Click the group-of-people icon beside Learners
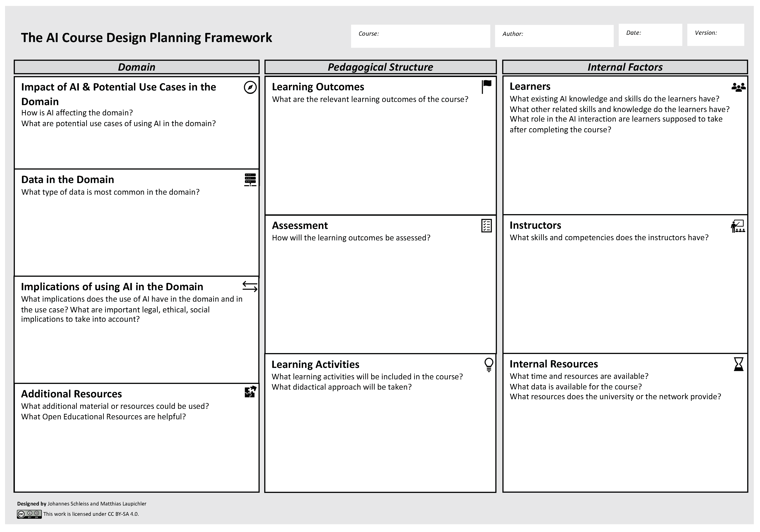 pyautogui.click(x=739, y=87)
